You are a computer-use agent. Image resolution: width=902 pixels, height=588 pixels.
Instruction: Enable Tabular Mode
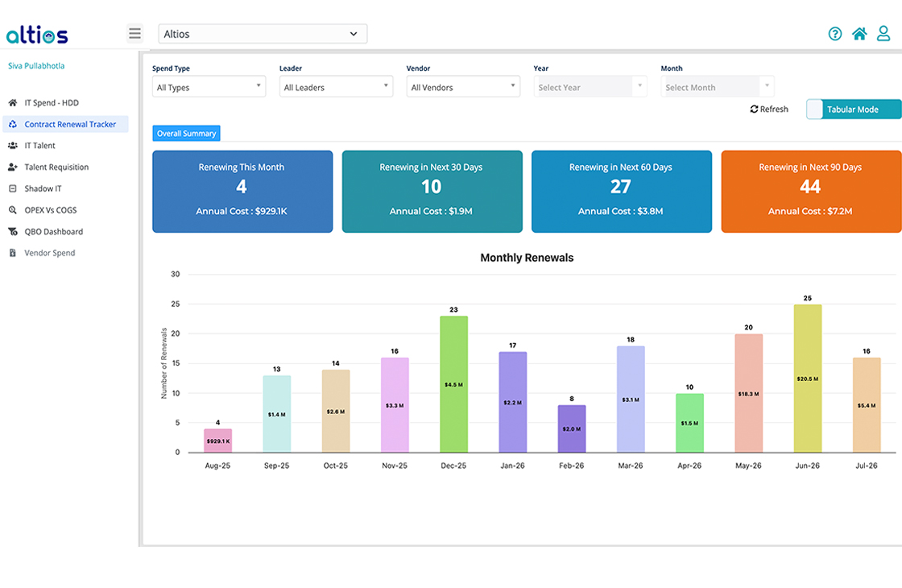pos(852,109)
